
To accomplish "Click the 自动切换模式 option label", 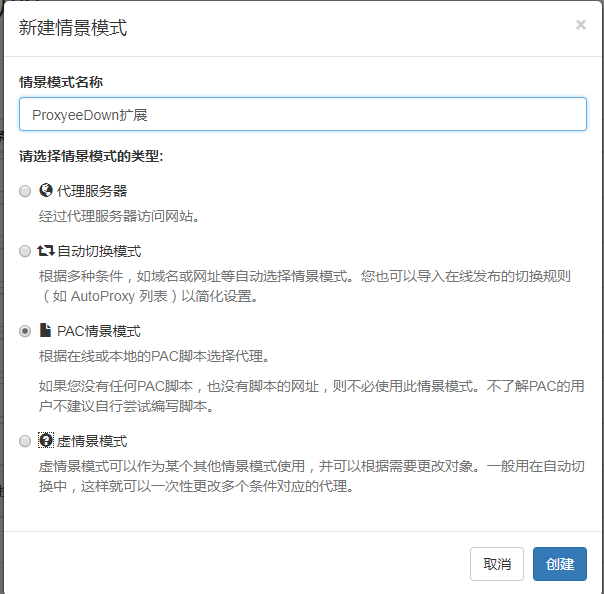I will [x=99, y=251].
